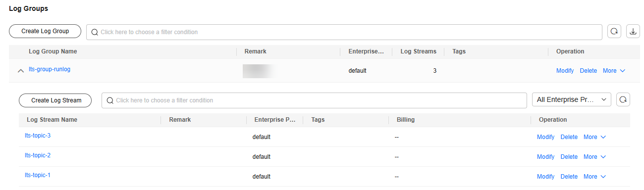This screenshot has width=644, height=190.
Task: Click search icon in log group filter
Action: click(95, 32)
